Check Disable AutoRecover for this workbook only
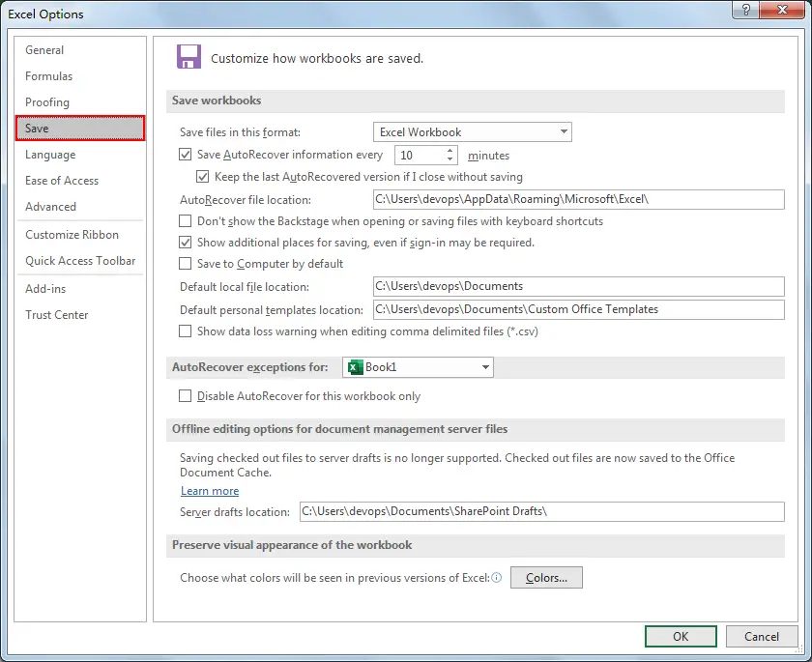This screenshot has height=662, width=812. [x=185, y=396]
